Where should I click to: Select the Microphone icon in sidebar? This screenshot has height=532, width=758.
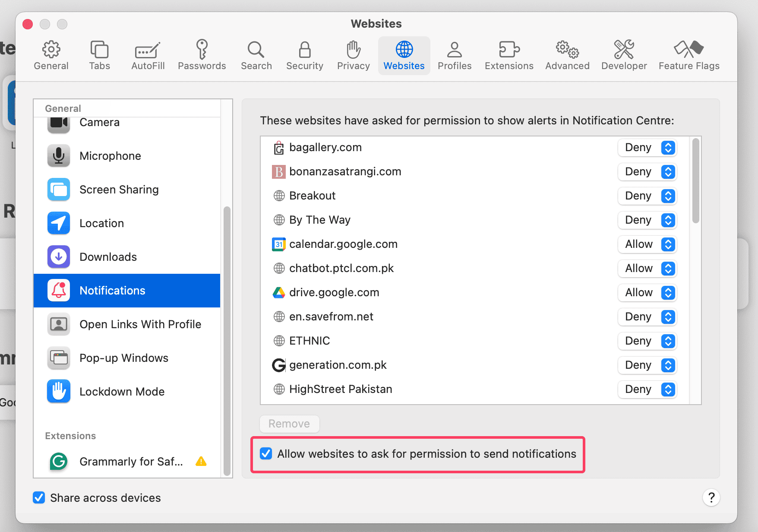[59, 156]
